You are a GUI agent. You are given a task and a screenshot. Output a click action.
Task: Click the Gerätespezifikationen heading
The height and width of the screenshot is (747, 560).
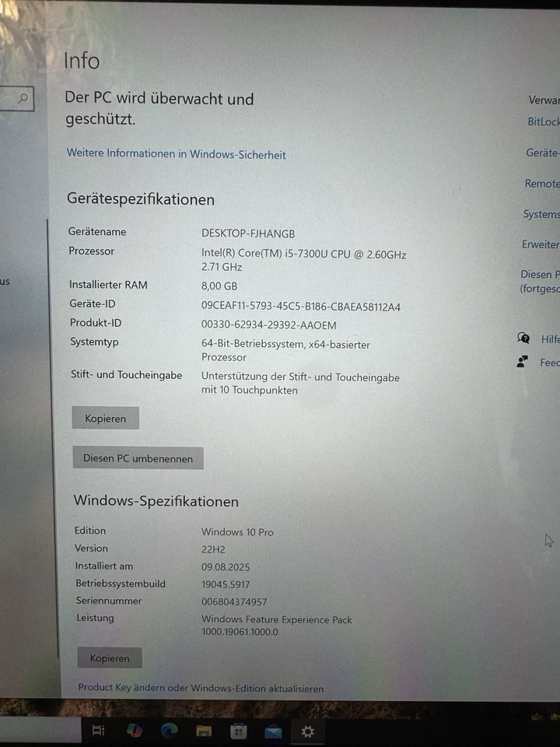(x=141, y=199)
